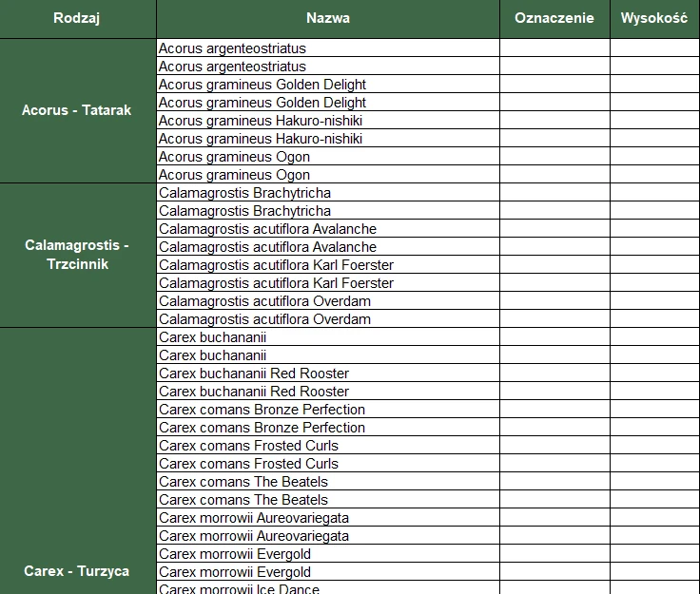Image resolution: width=700 pixels, height=594 pixels.
Task: Click the Oznaczenie column header
Action: (554, 19)
